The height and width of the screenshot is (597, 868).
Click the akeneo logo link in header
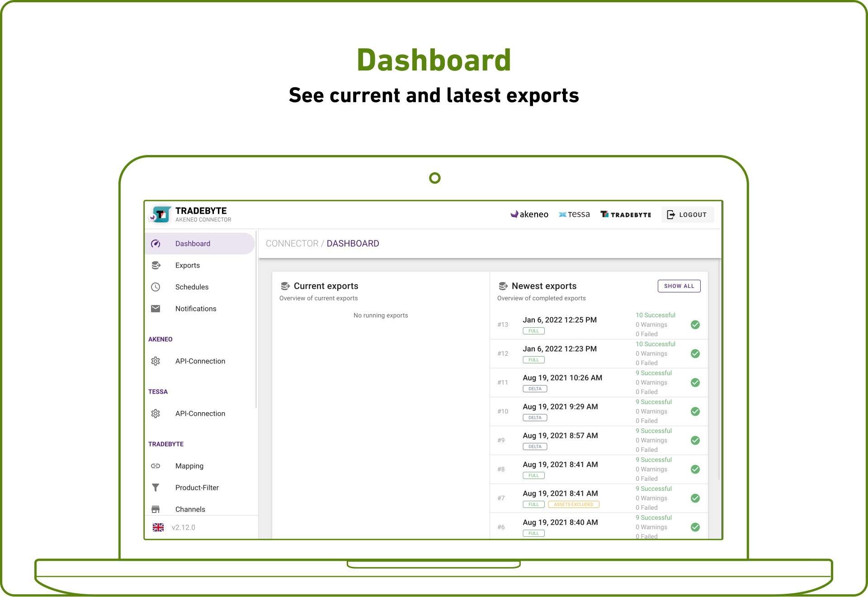529,215
